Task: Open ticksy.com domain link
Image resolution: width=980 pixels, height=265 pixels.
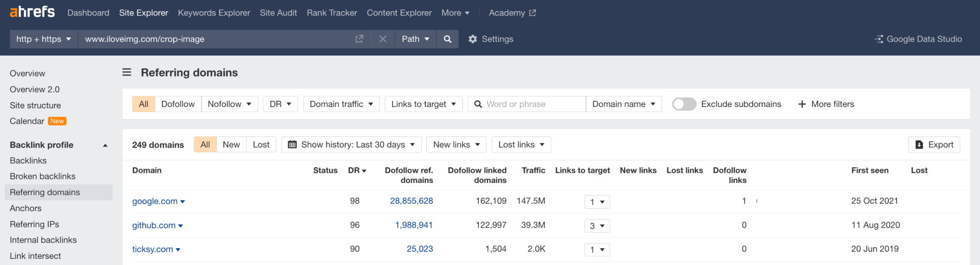Action: click(152, 249)
